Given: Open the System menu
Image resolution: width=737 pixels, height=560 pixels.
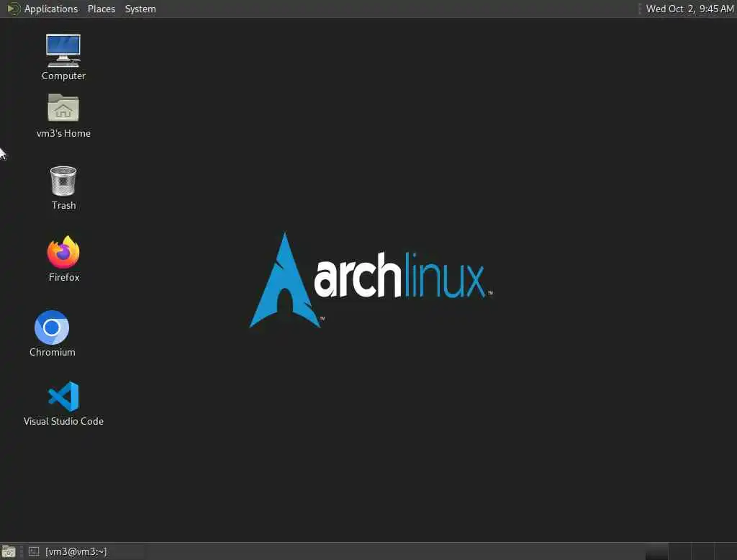Looking at the screenshot, I should 140,9.
